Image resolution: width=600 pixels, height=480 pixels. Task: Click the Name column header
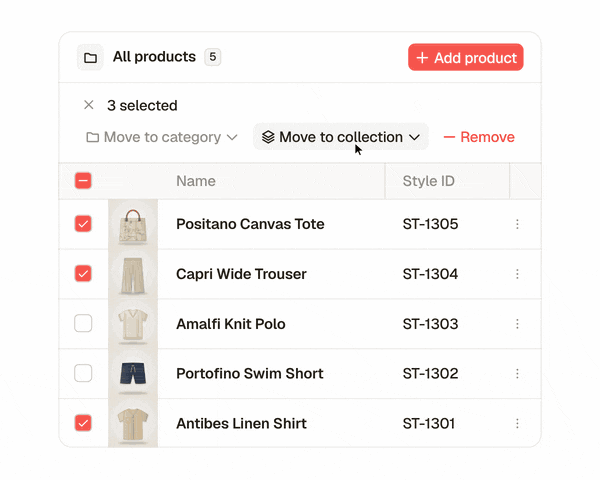click(196, 181)
